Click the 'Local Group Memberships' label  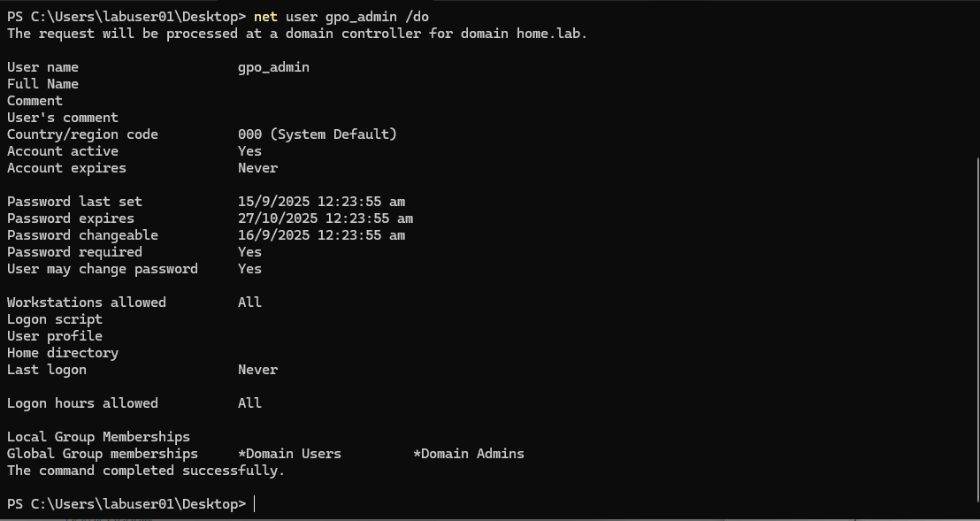[98, 437]
